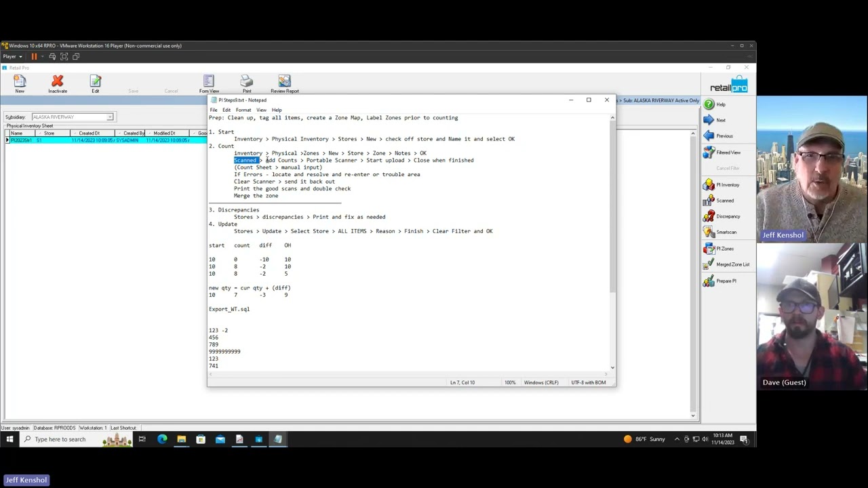This screenshot has height=488, width=868.
Task: Open PI Zones in Retail Pro sidebar
Action: click(x=719, y=249)
